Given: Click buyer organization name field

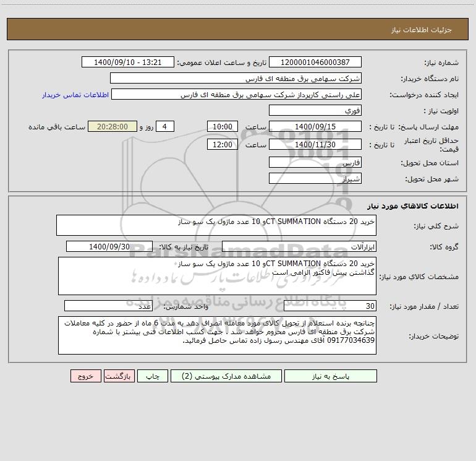Looking at the screenshot, I should (236, 78).
